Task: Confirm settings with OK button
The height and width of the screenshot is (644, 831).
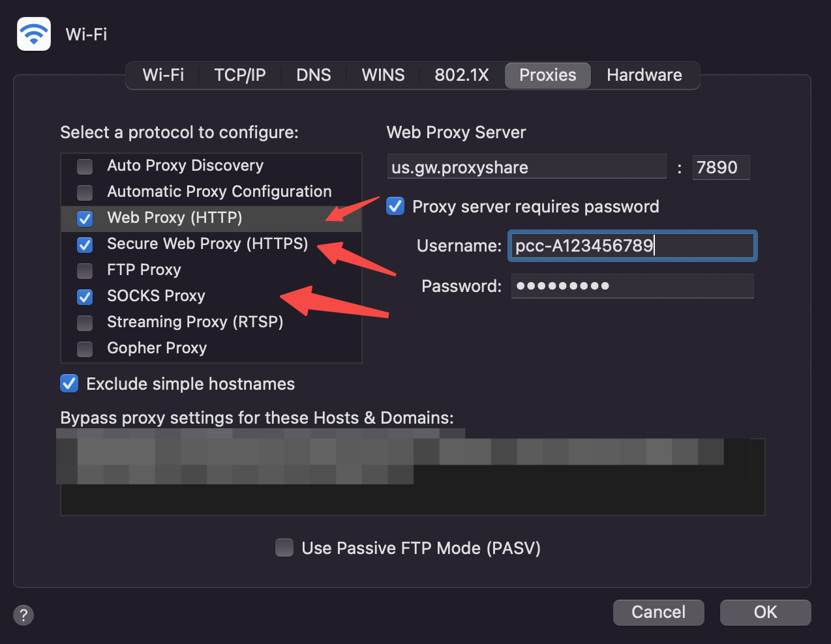Action: [766, 612]
